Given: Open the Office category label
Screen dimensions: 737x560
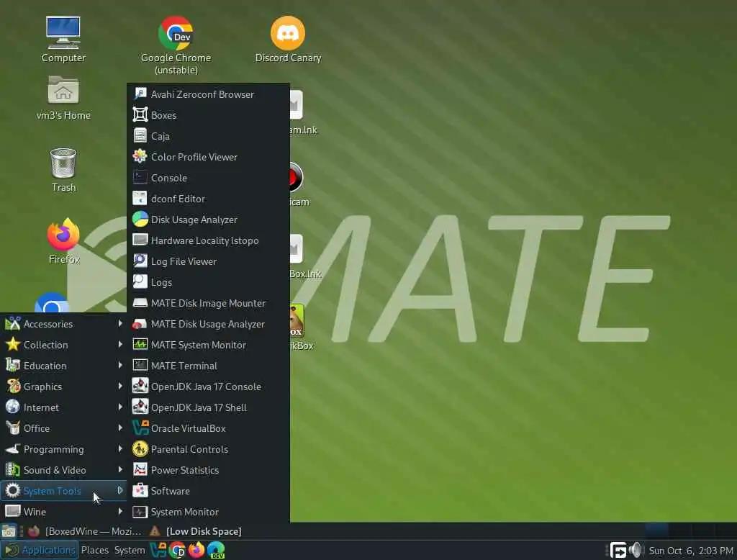Looking at the screenshot, I should [37, 428].
